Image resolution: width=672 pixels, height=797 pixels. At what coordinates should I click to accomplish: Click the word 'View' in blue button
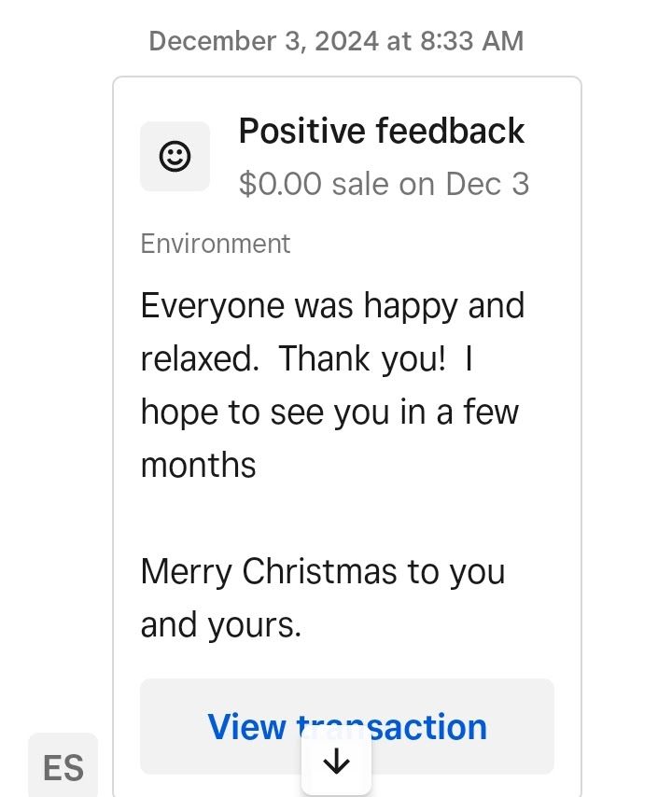coord(247,727)
